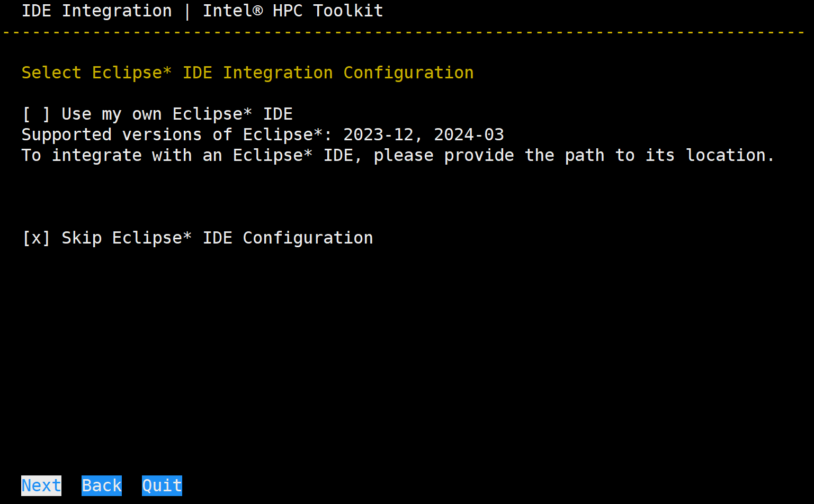Click the yellow dashed separator line

pos(404,33)
